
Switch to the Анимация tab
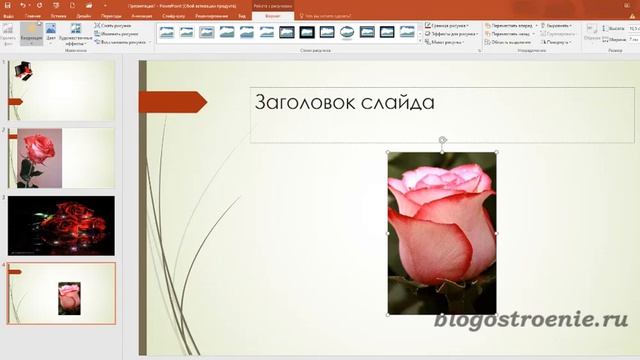click(x=142, y=16)
